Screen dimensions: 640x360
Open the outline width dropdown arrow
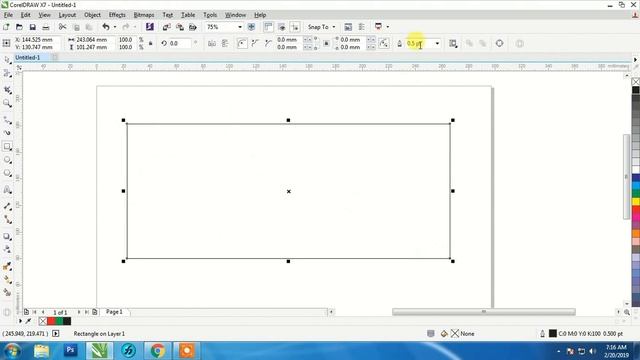point(437,43)
